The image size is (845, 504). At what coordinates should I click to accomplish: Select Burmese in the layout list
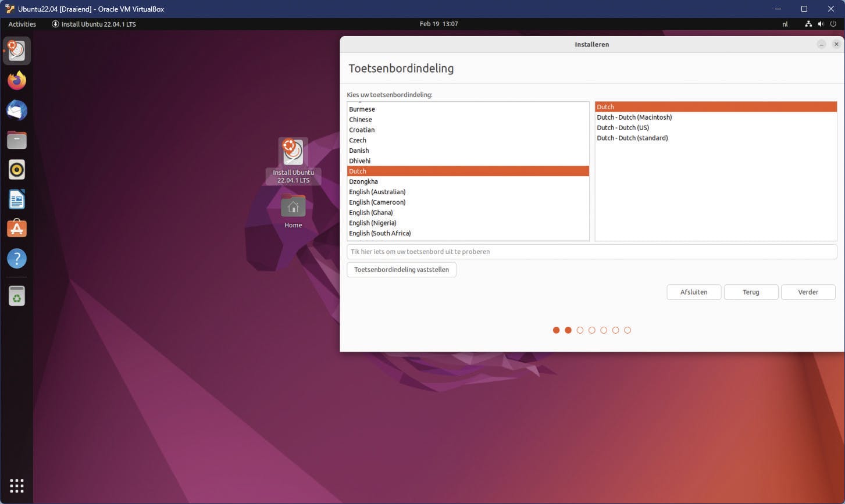click(x=468, y=109)
